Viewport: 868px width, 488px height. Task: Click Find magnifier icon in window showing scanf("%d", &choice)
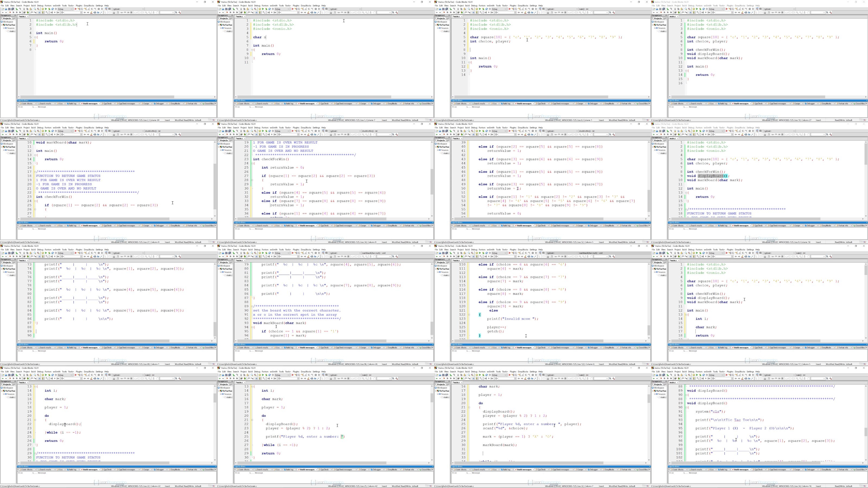click(469, 375)
